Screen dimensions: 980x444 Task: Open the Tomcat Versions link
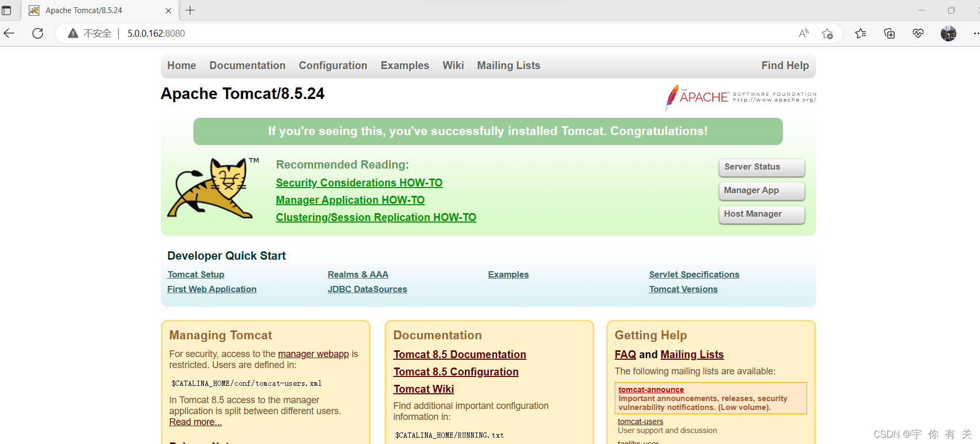(683, 289)
